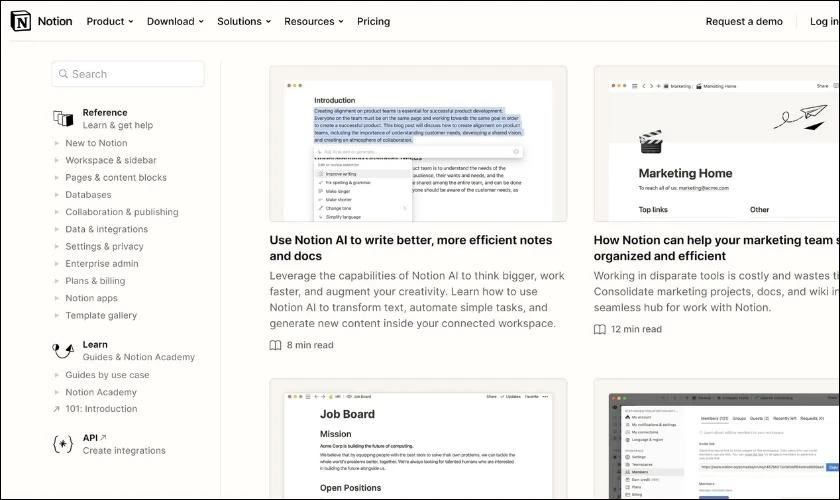Open the Resources dropdown menu

(x=314, y=21)
